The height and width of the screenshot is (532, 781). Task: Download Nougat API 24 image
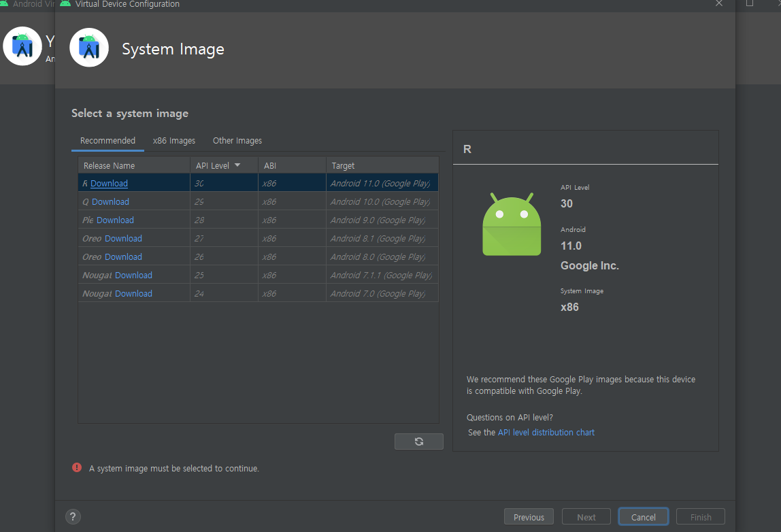(133, 294)
